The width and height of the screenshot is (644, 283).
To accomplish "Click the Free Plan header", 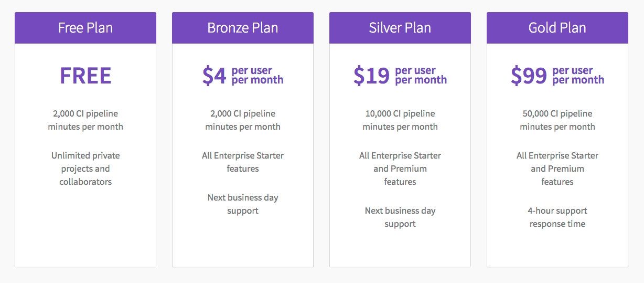I will [85, 28].
